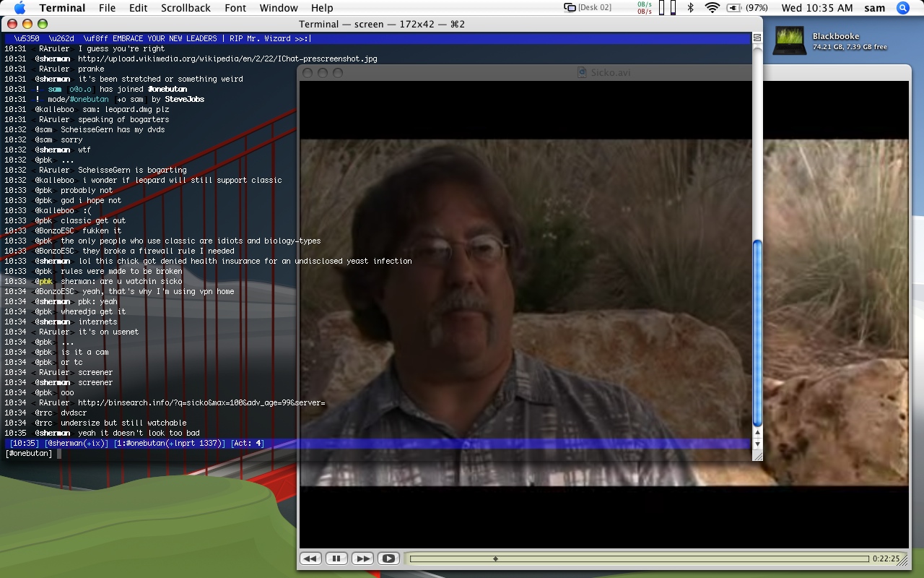
Task: Open Spotlight search
Action: 903,8
